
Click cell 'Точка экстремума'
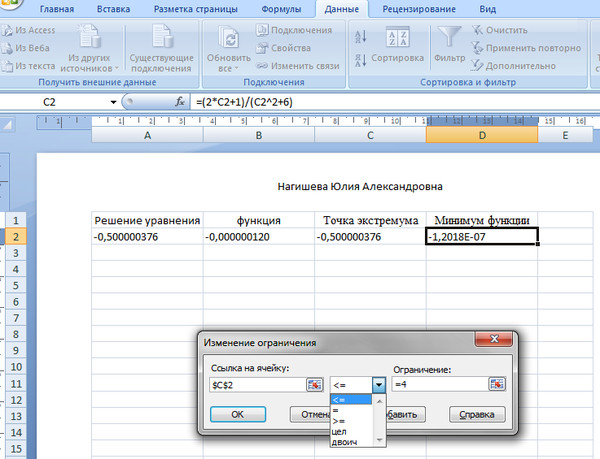click(370, 220)
